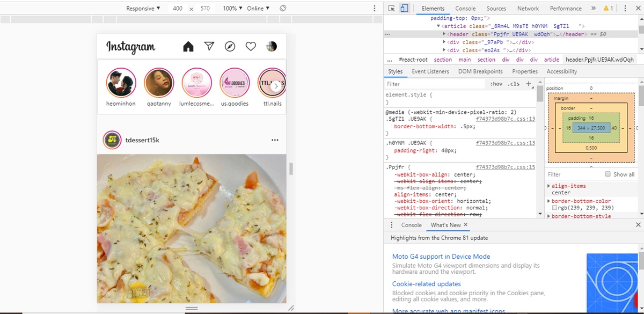Click the new style rule plus icon
Image resolution: width=644 pixels, height=314 pixels.
[528, 84]
